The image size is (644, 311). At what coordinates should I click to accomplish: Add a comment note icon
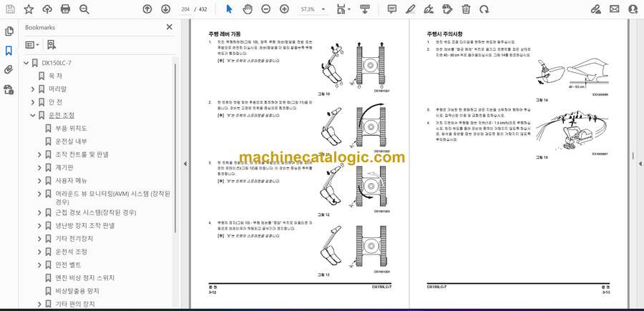pos(392,9)
